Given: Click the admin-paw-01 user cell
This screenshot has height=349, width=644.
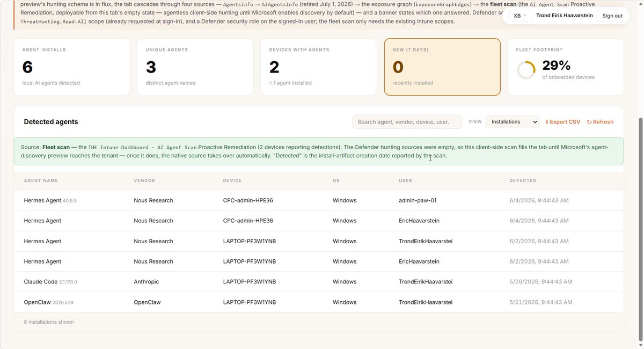Looking at the screenshot, I should pyautogui.click(x=418, y=200).
